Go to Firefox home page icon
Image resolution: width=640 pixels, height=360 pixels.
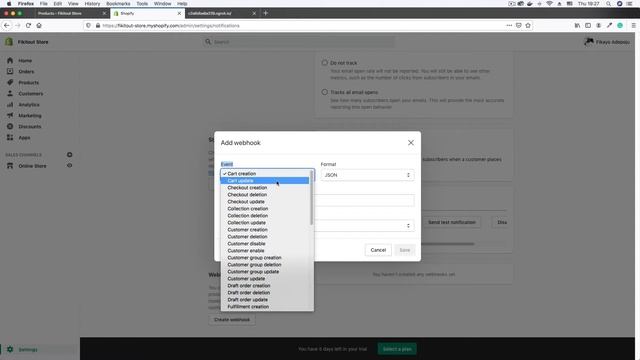point(39,25)
